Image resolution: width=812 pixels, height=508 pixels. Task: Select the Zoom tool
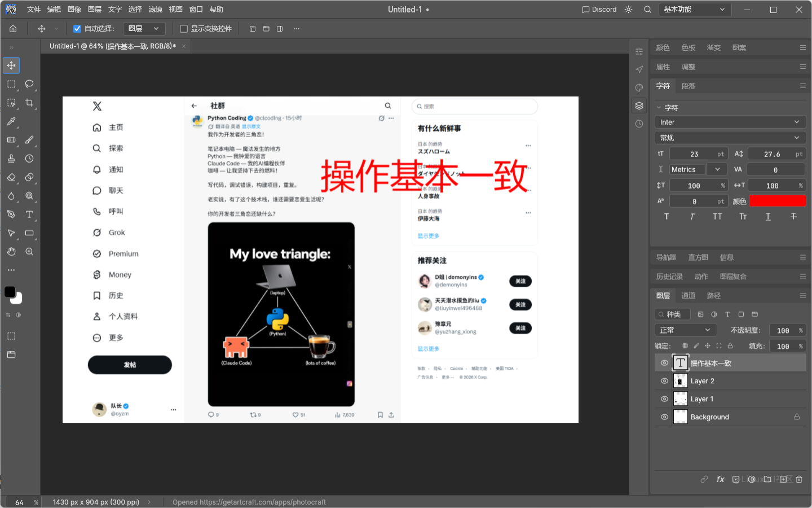(29, 252)
